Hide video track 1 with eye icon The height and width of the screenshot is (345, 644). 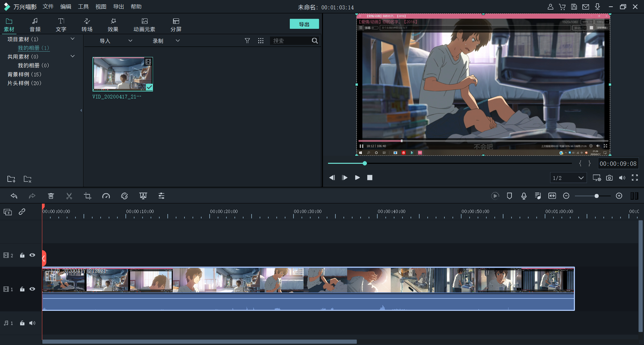coord(32,289)
